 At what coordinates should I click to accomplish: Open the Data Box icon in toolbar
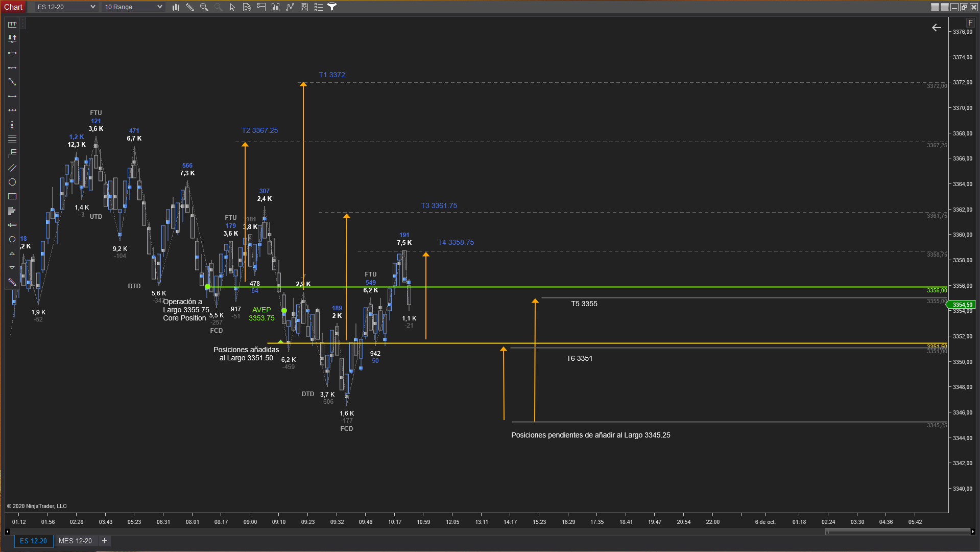click(x=247, y=7)
